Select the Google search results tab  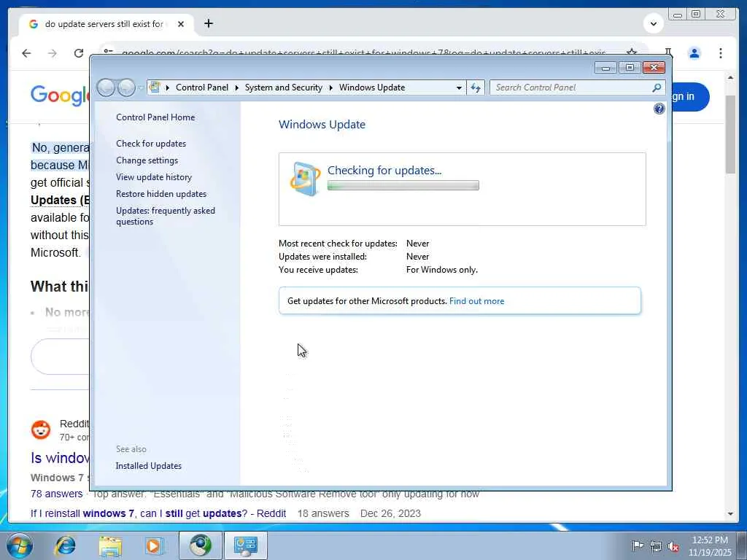coord(107,24)
